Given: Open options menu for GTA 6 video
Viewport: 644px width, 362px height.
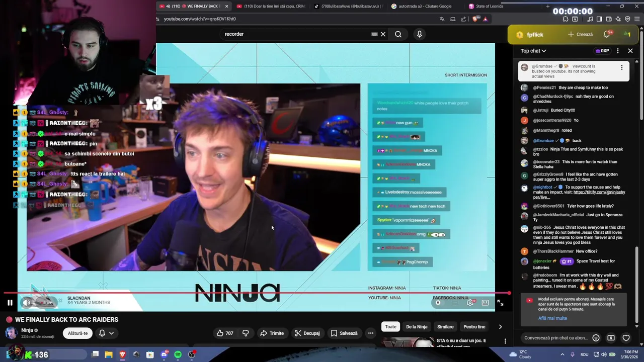Looking at the screenshot, I should 505,341.
